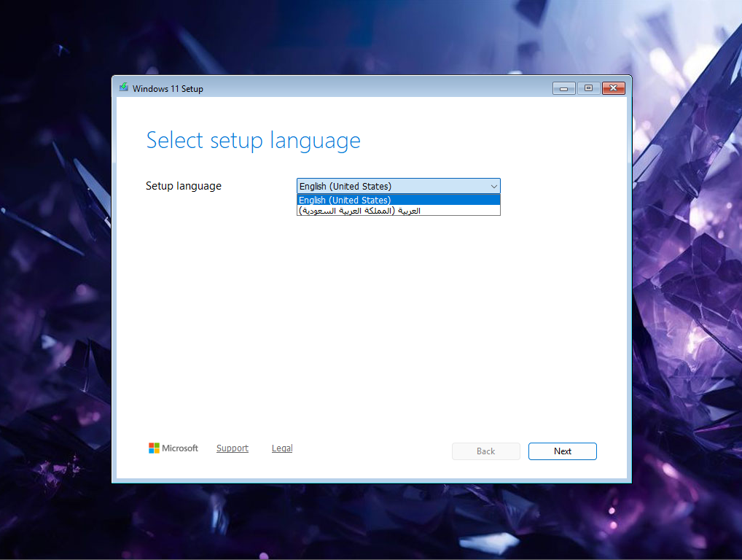Image resolution: width=742 pixels, height=560 pixels.
Task: Maximize the Windows 11 Setup window
Action: (x=588, y=88)
